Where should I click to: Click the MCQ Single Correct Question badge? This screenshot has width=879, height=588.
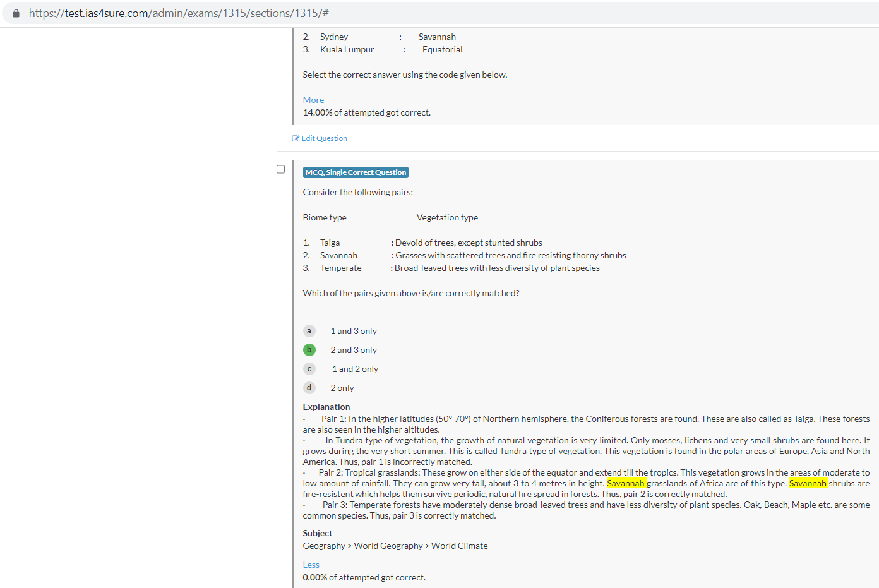pyautogui.click(x=356, y=172)
